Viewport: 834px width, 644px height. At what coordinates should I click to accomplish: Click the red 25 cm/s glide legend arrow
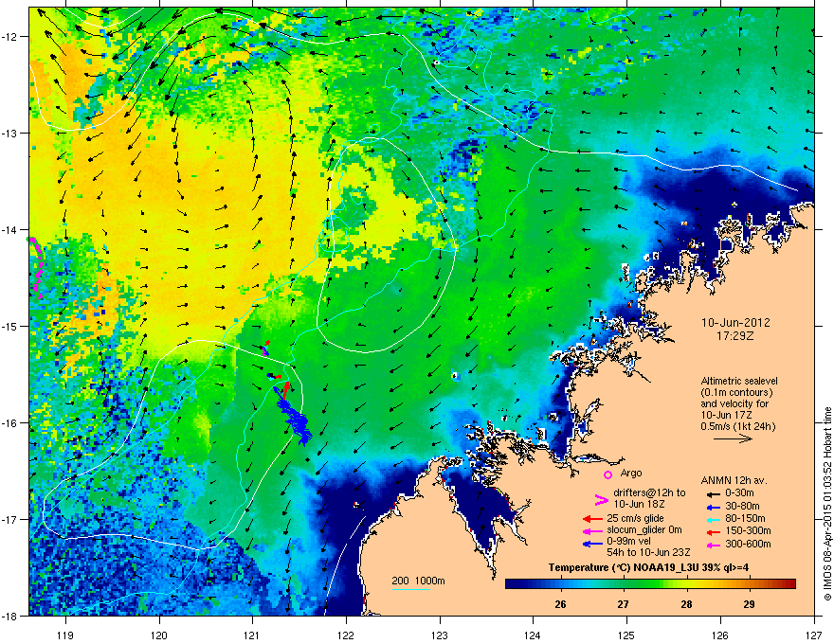coord(592,519)
